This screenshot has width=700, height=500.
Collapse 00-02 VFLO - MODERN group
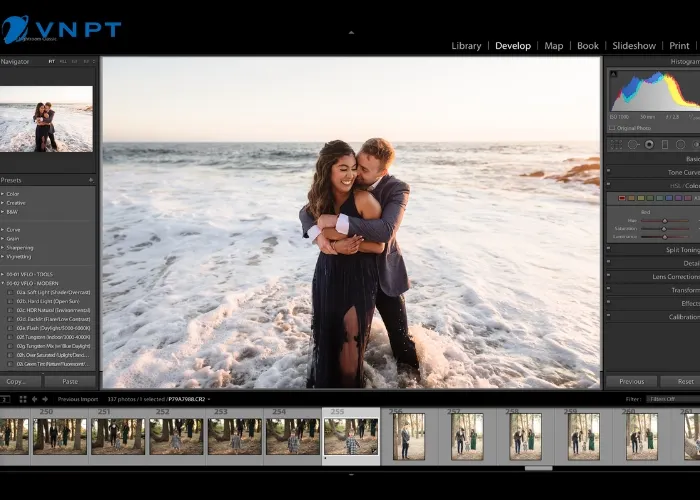3,283
